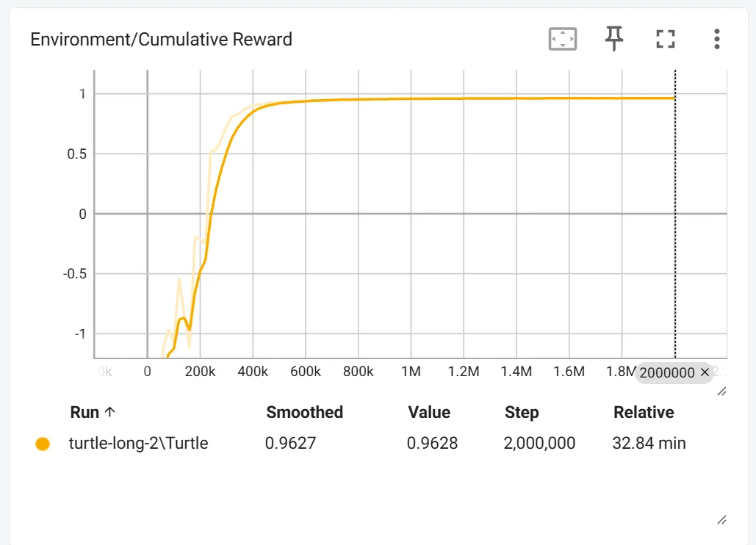The width and height of the screenshot is (756, 545).
Task: Remove the 2000000 step marker chip
Action: pos(705,372)
